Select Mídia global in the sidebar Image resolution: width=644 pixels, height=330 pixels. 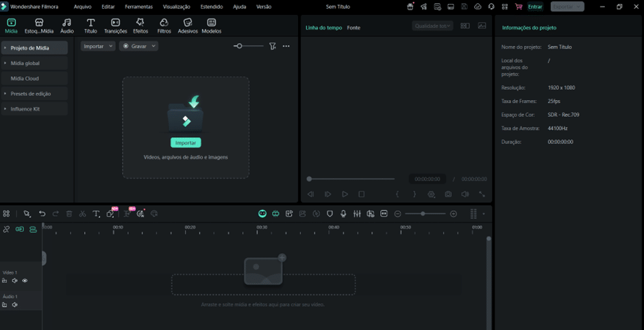[x=25, y=63]
